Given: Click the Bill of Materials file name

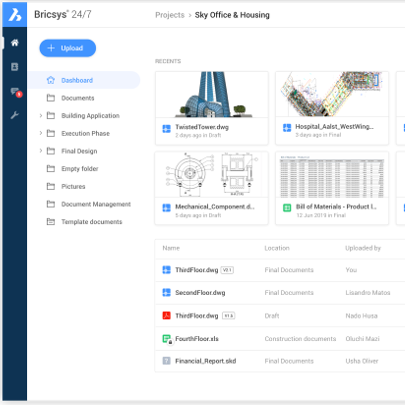Looking at the screenshot, I should 336,207.
